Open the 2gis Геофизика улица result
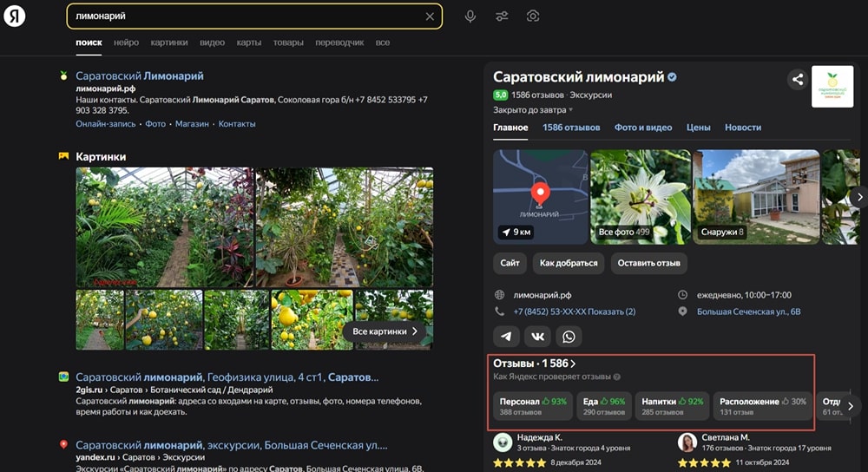The height and width of the screenshot is (472, 868). pos(227,377)
